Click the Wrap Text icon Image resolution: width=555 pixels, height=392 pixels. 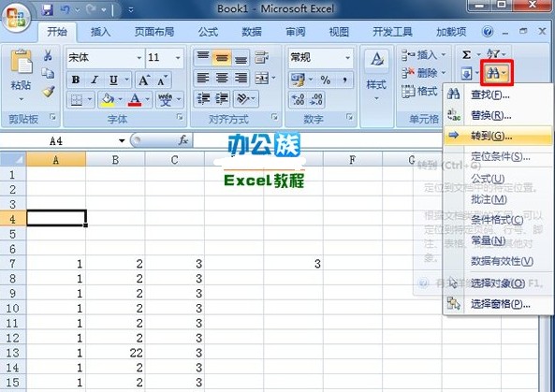pos(261,57)
